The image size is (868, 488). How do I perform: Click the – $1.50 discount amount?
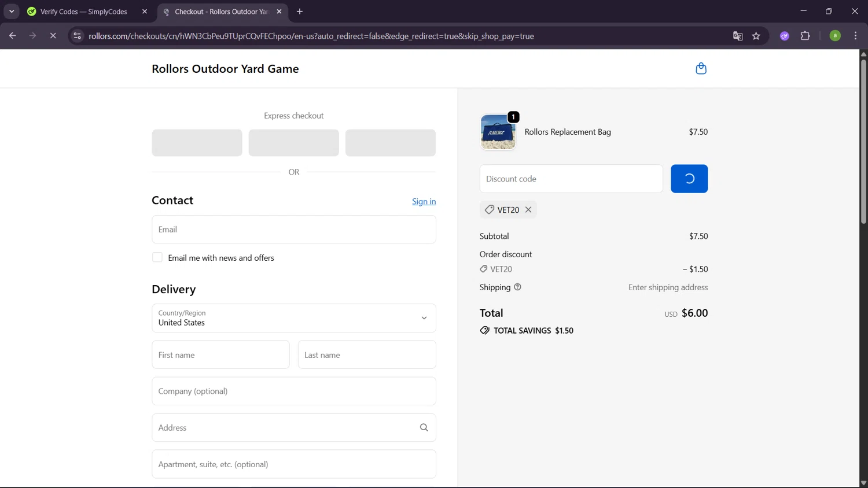pyautogui.click(x=695, y=269)
